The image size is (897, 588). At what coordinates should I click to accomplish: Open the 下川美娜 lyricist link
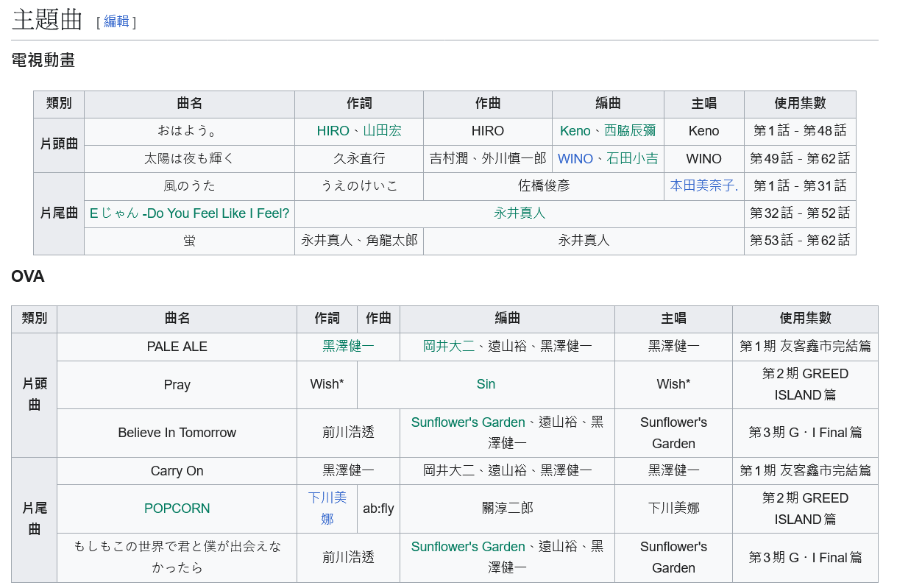327,509
